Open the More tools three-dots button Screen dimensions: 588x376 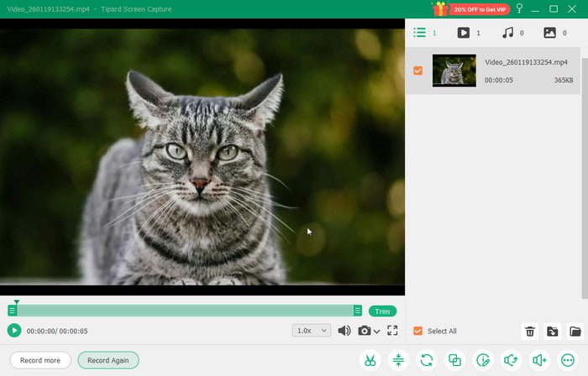(x=568, y=360)
